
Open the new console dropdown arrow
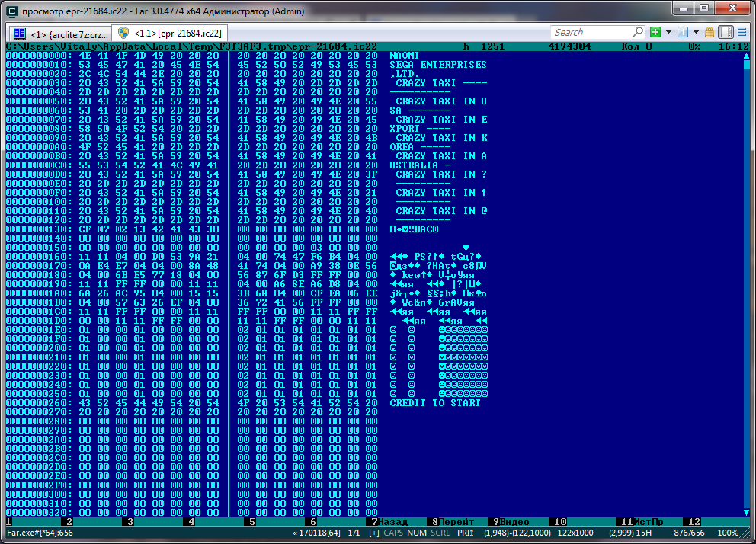668,32
